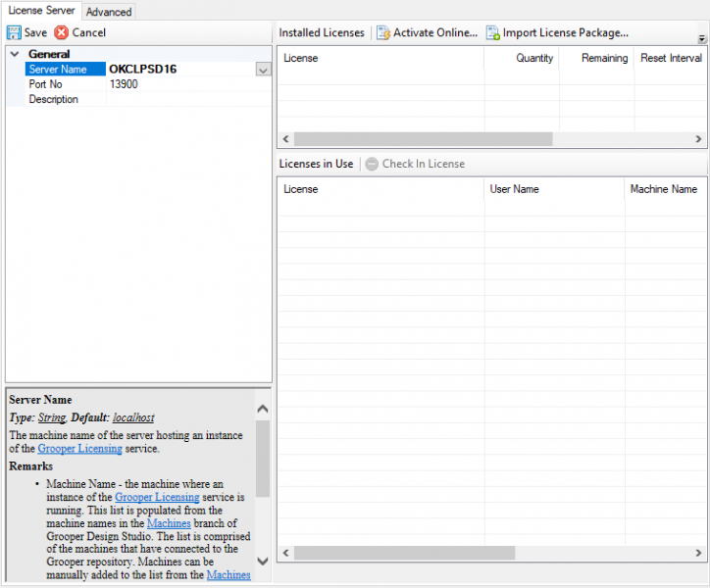
Task: Click the help panel scroll down arrow
Action: click(263, 562)
